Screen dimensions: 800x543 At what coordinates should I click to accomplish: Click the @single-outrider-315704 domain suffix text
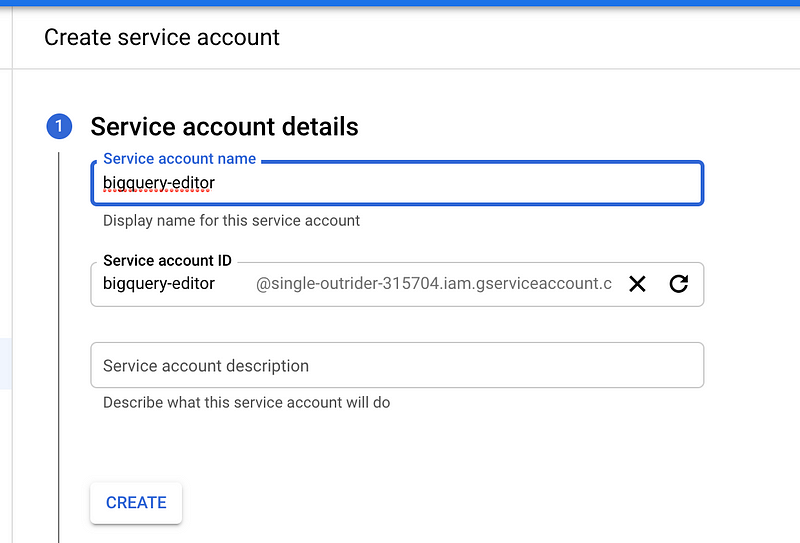point(433,284)
